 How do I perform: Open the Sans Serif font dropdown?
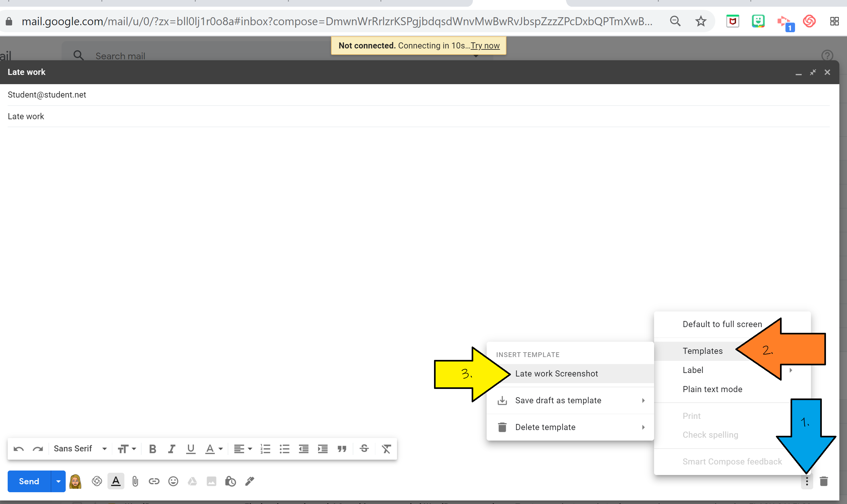[79, 448]
